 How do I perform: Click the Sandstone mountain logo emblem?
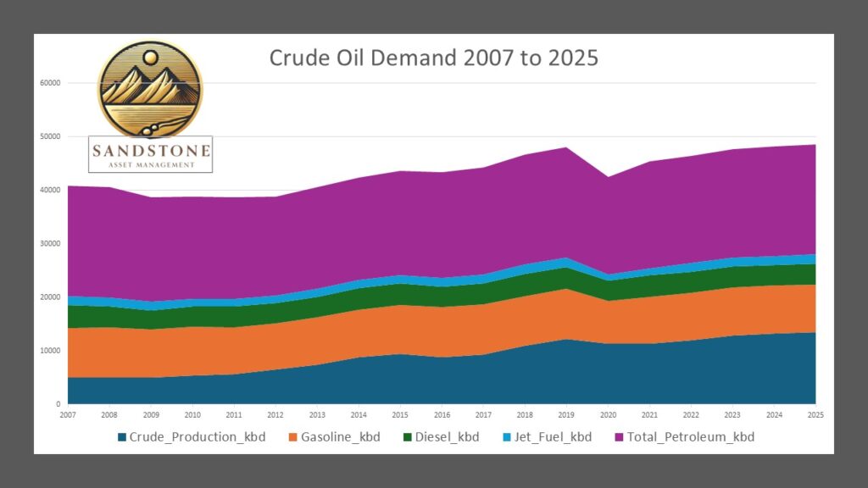pos(151,88)
